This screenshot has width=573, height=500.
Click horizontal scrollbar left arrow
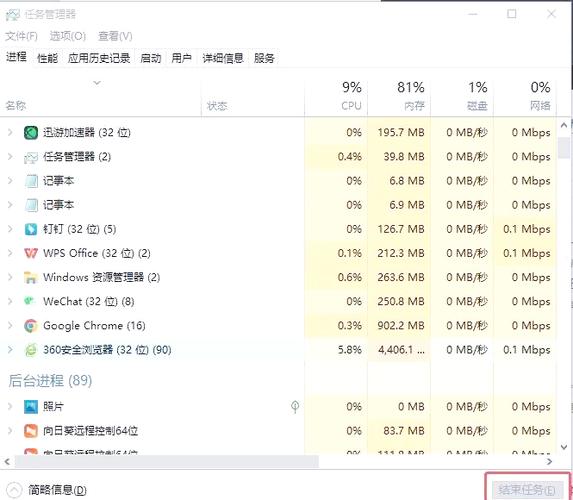tap(7, 462)
